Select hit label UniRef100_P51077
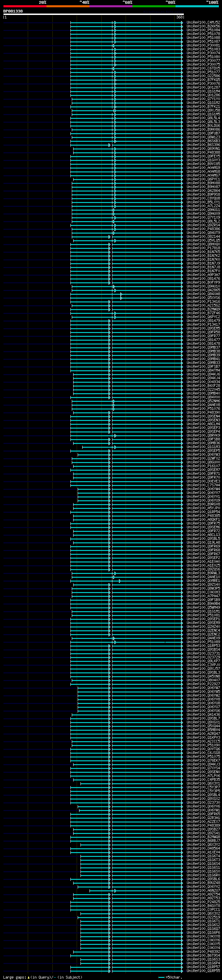 [x=203, y=72]
